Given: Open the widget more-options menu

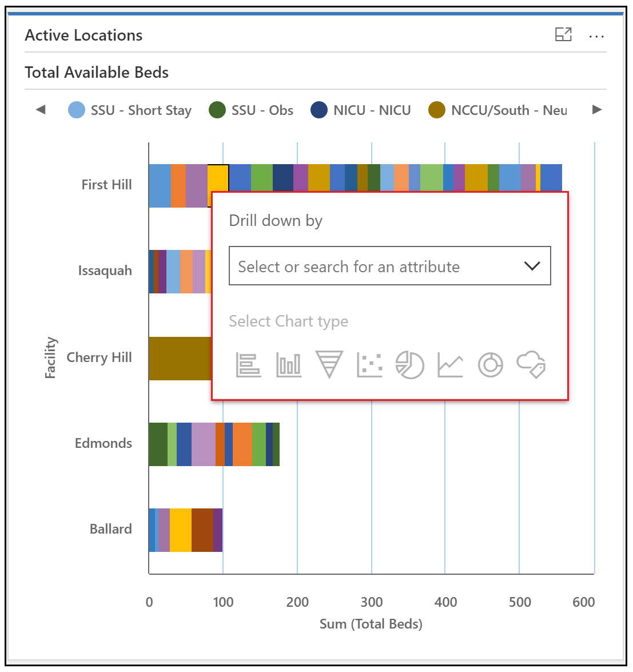Looking at the screenshot, I should 597,36.
